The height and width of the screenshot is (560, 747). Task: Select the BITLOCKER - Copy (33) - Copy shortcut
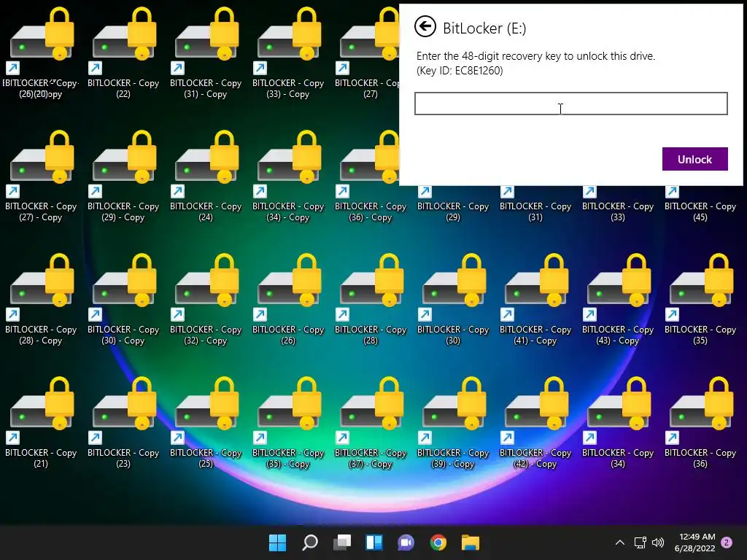tap(288, 52)
